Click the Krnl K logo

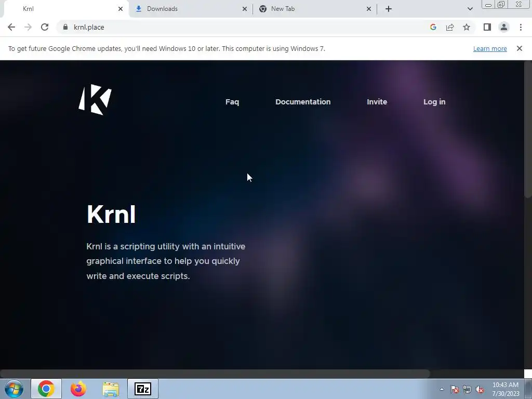click(x=95, y=99)
